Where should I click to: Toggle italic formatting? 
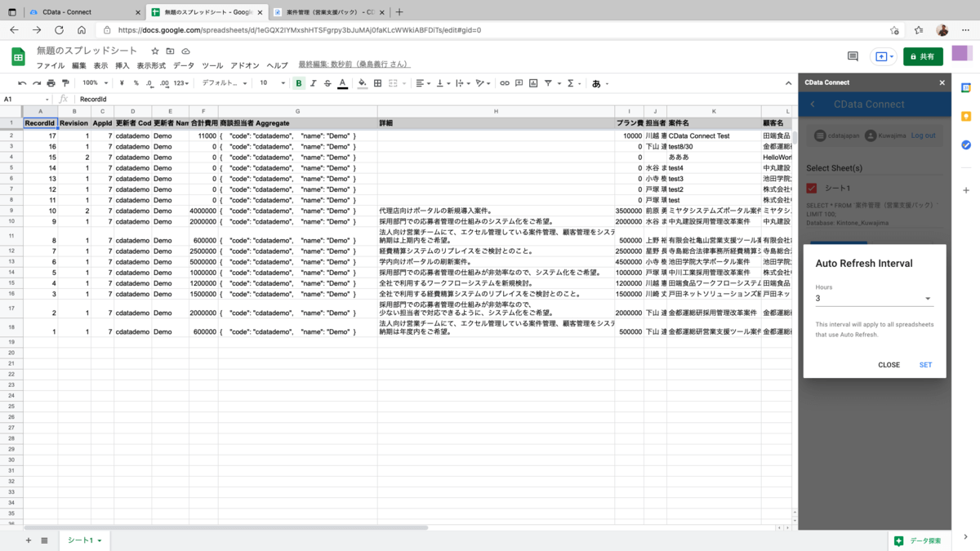pos(313,83)
